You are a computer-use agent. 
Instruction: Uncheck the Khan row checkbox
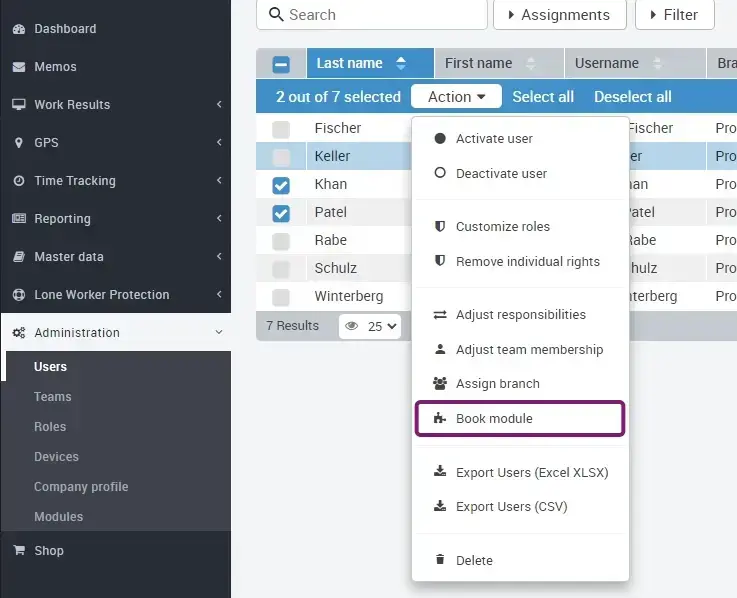[281, 185]
